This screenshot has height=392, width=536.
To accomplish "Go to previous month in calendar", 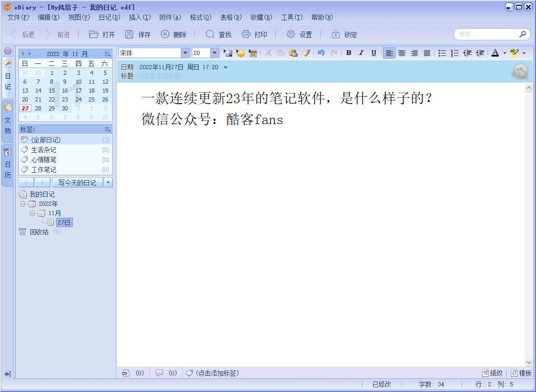I will click(x=23, y=53).
